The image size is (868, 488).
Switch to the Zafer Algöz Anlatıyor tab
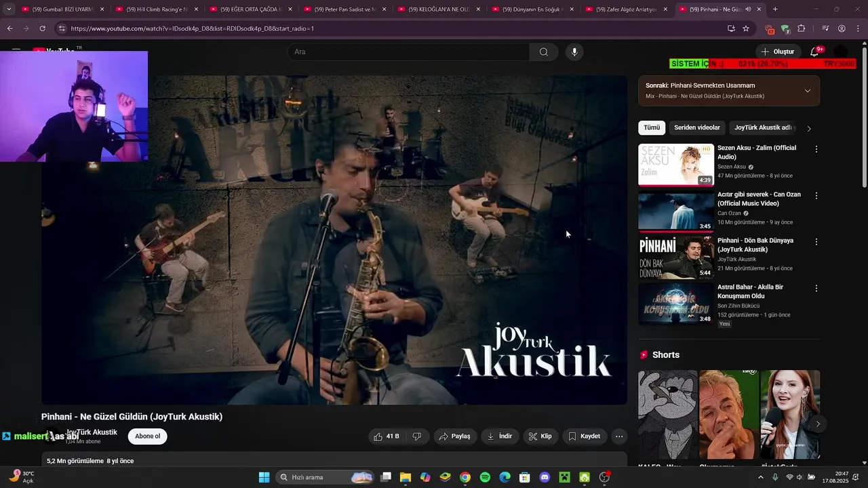627,9
